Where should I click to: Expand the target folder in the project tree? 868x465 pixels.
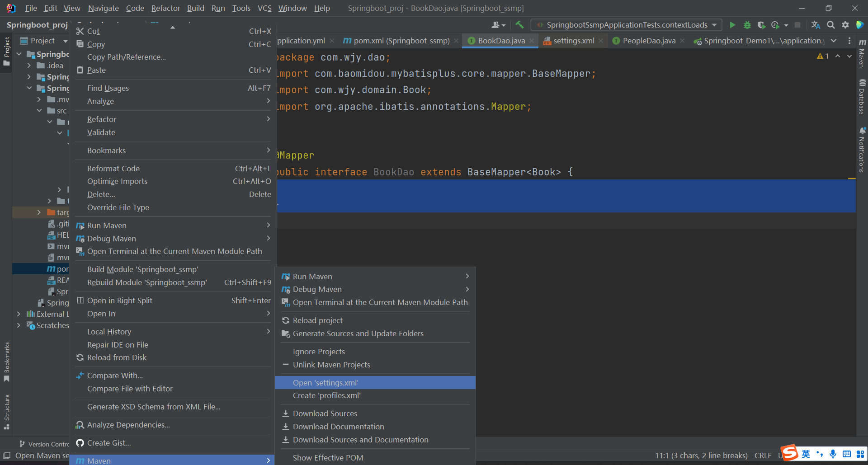coord(39,212)
